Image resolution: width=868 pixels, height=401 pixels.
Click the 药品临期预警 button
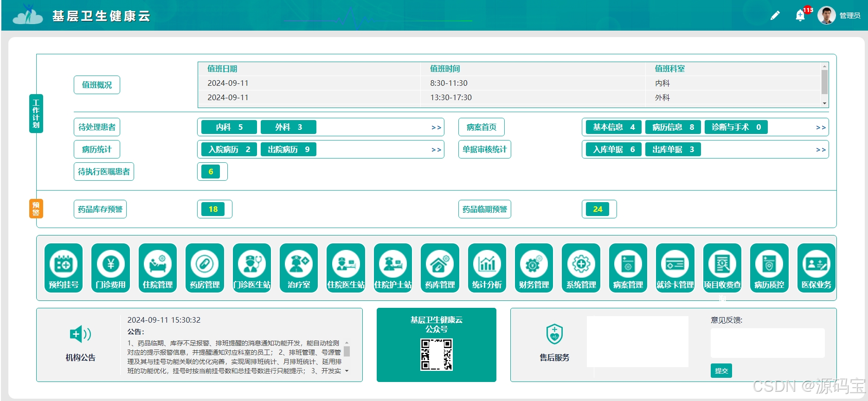[x=485, y=209]
